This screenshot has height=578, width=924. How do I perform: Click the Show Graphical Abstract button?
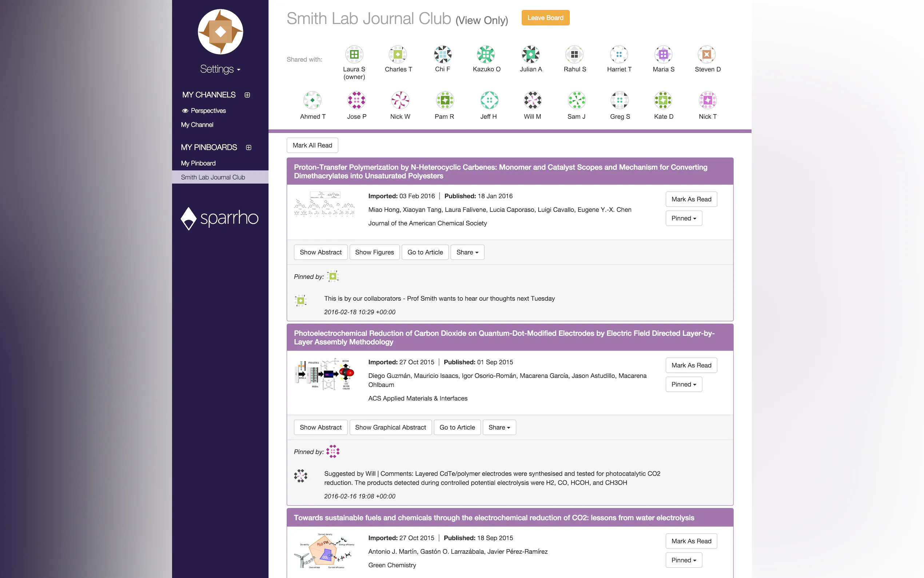coord(390,427)
